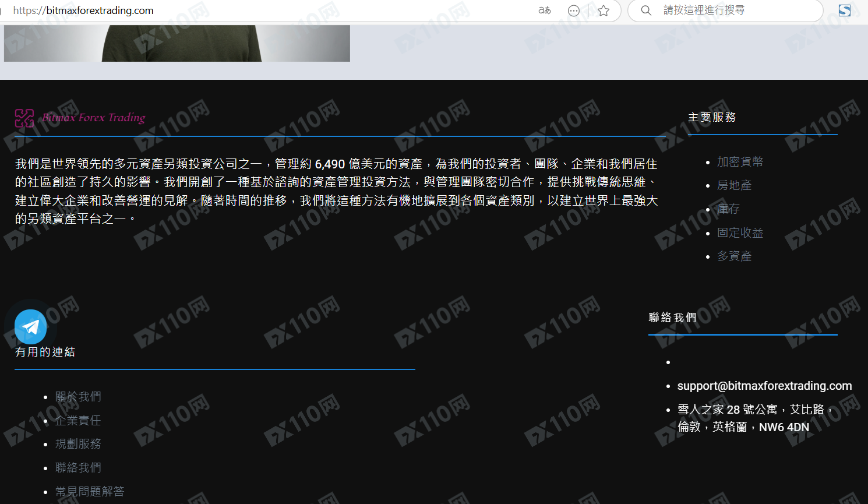Select the 庫存 service link
The image size is (868, 504).
point(728,209)
